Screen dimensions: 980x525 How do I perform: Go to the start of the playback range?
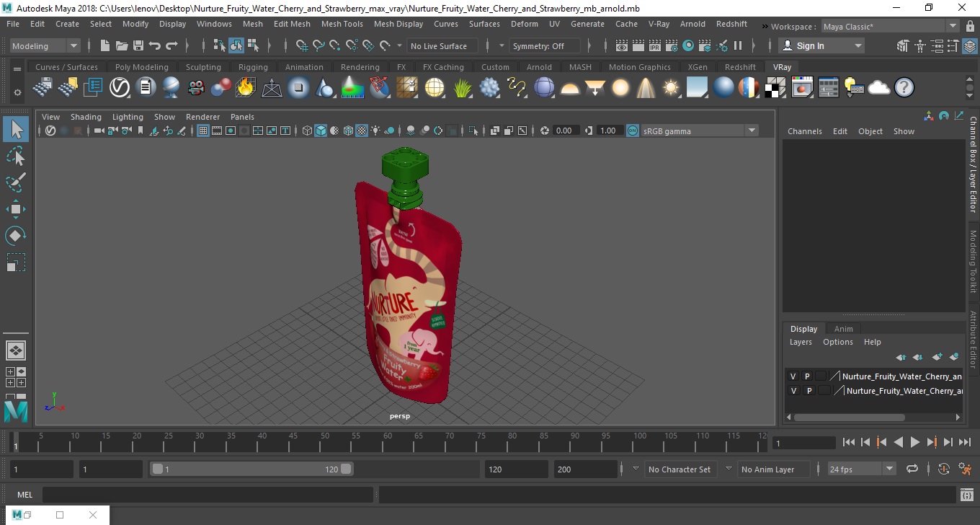pos(848,442)
